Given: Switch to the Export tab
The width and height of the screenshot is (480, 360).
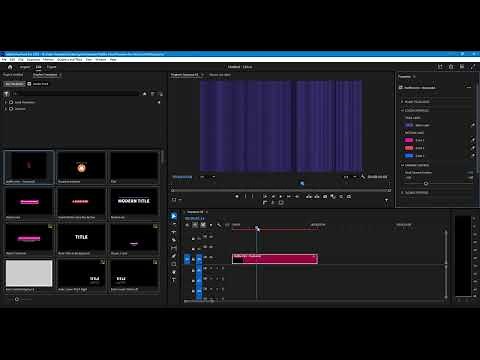Looking at the screenshot, I should point(51,67).
